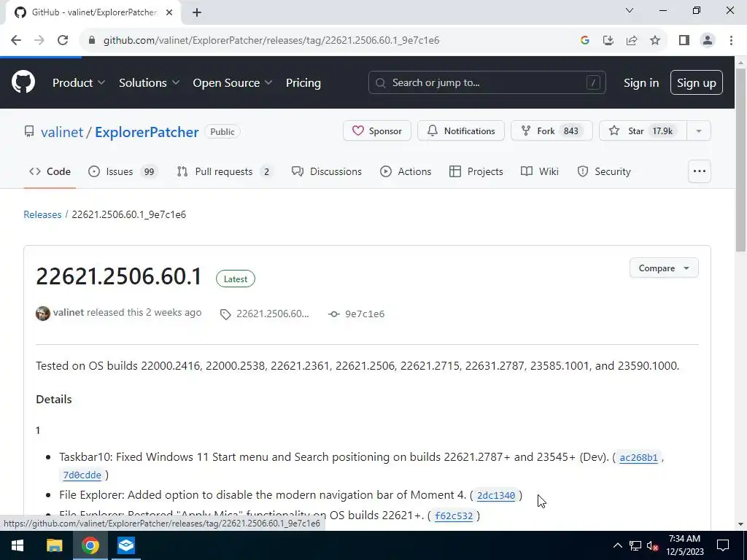Fork the repository with Fork button
Viewport: 747px width, 560px height.
pos(551,131)
